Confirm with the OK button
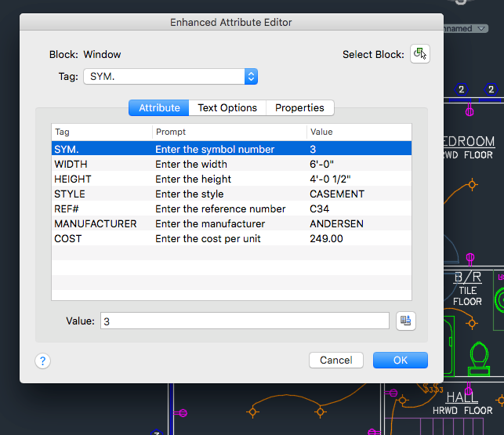This screenshot has width=504, height=435. pos(401,360)
